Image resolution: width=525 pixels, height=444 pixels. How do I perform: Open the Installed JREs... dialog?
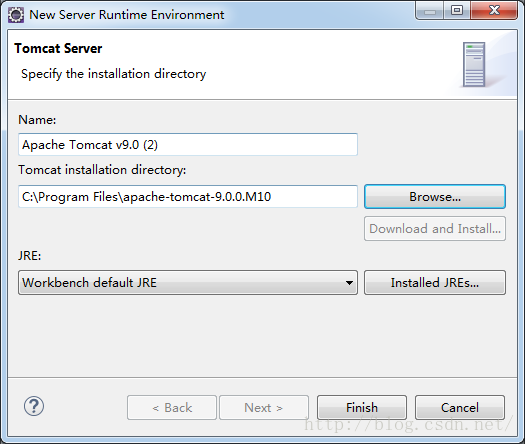click(x=435, y=283)
